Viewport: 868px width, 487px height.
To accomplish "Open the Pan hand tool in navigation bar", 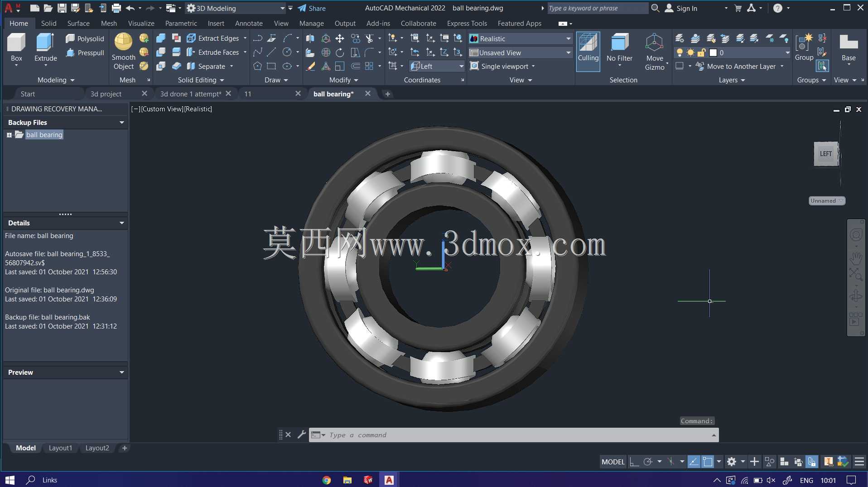I will 856,259.
